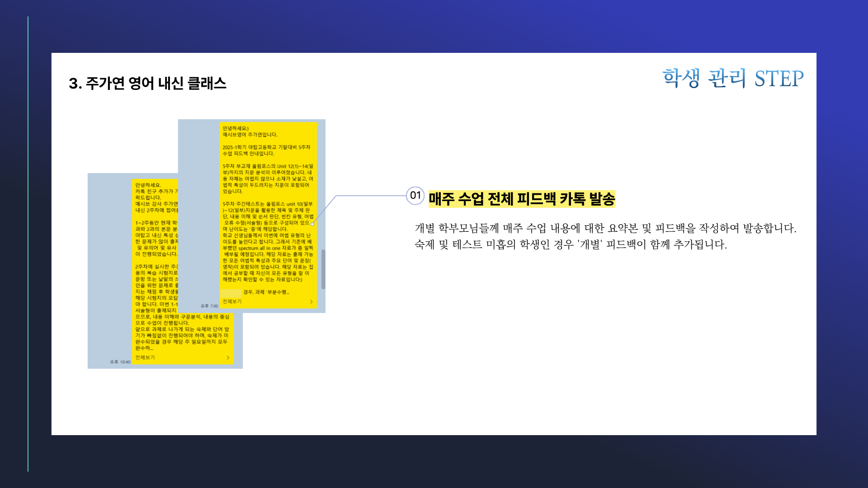Viewport: 868px width, 488px height.
Task: Click the line starting 개별 학부모님들께 매주 수업
Action: coord(605,228)
